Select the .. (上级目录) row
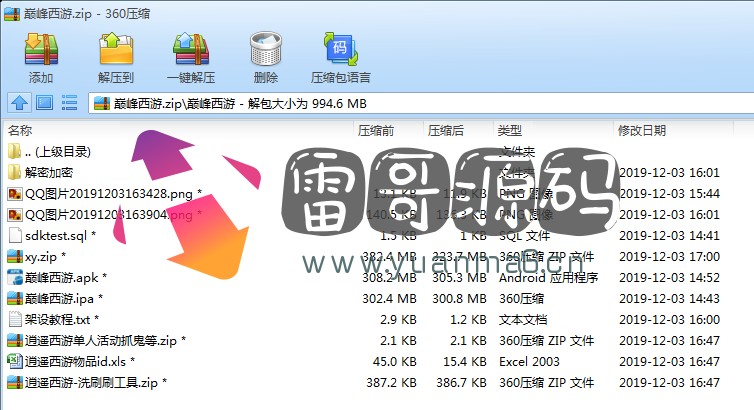Image resolution: width=754 pixels, height=410 pixels. [x=57, y=151]
